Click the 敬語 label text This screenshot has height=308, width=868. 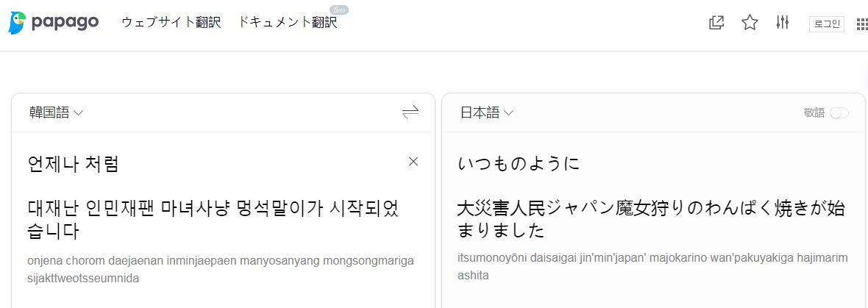[x=814, y=113]
